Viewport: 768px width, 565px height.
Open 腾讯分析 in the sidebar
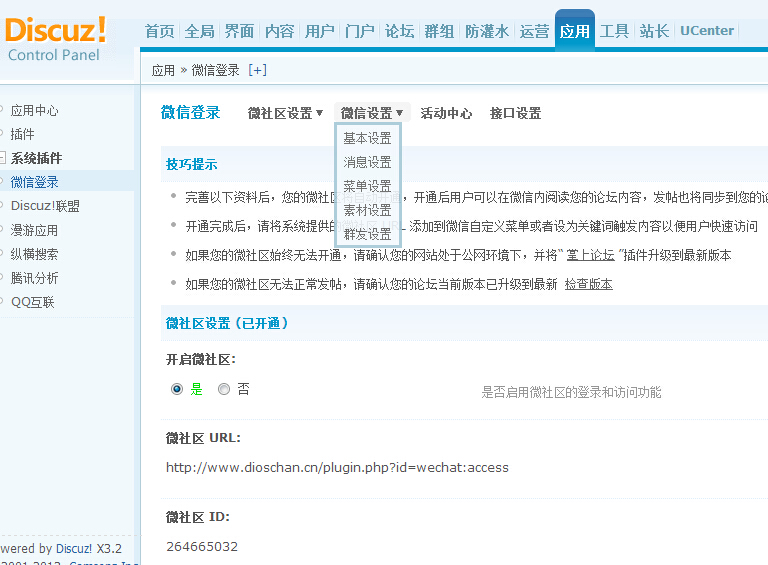pyautogui.click(x=34, y=278)
